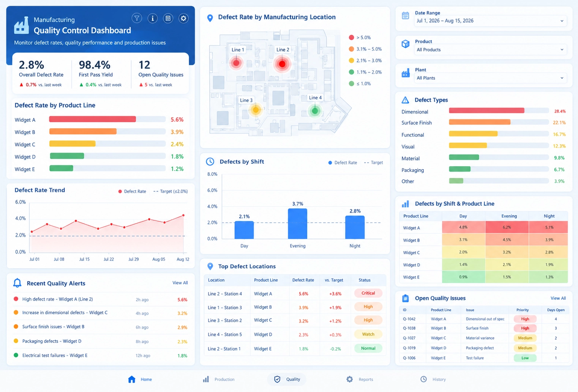The image size is (578, 392).
Task: Expand the Plant dropdown showing All Plants
Action: 490,78
